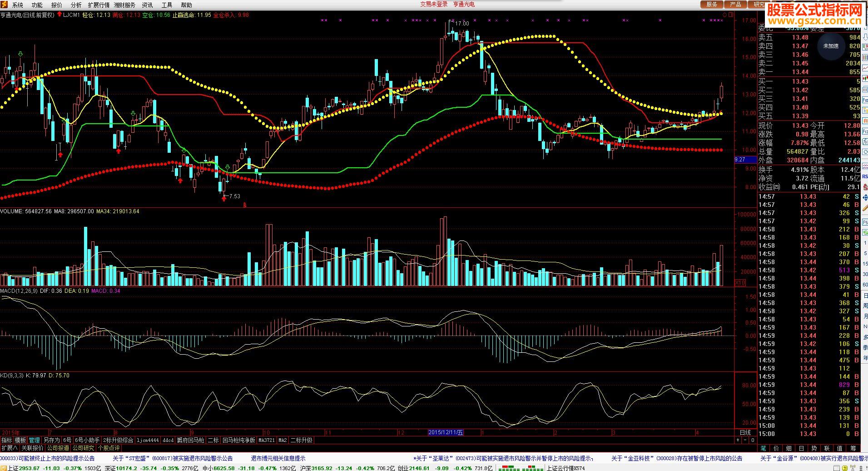Switch to the MA3721 template
Screen dimensions: 868x471
tap(267, 440)
